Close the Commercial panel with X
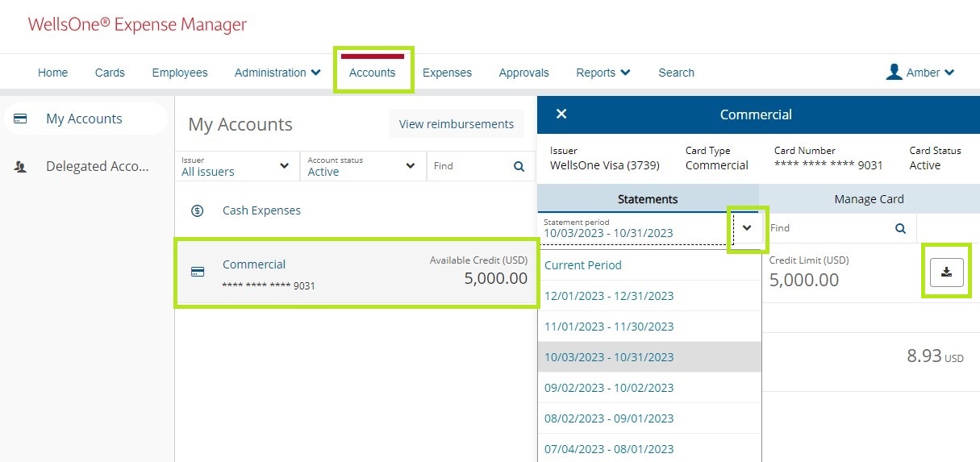The width and height of the screenshot is (980, 462). pyautogui.click(x=561, y=114)
